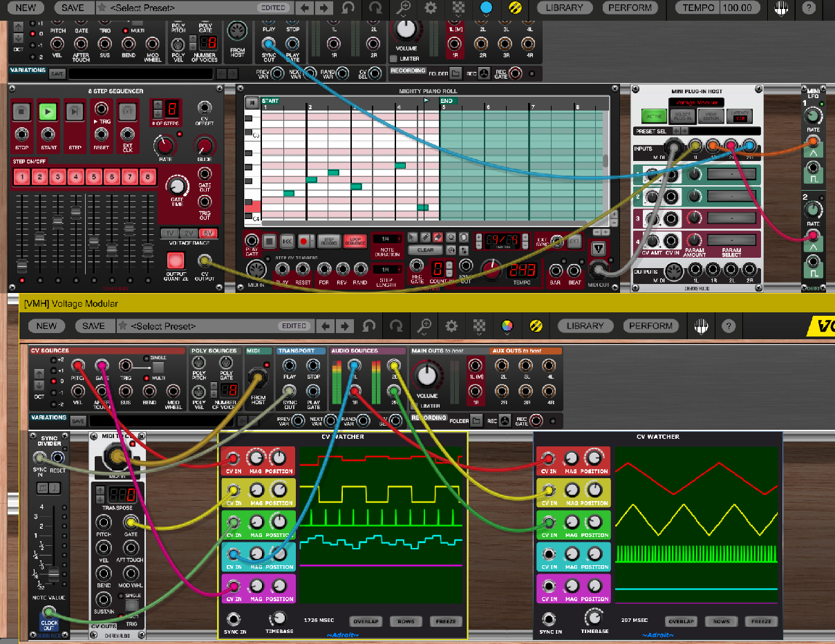
Task: Click VIEW EDITOR on Mini Plug-In Host
Action: tap(712, 116)
